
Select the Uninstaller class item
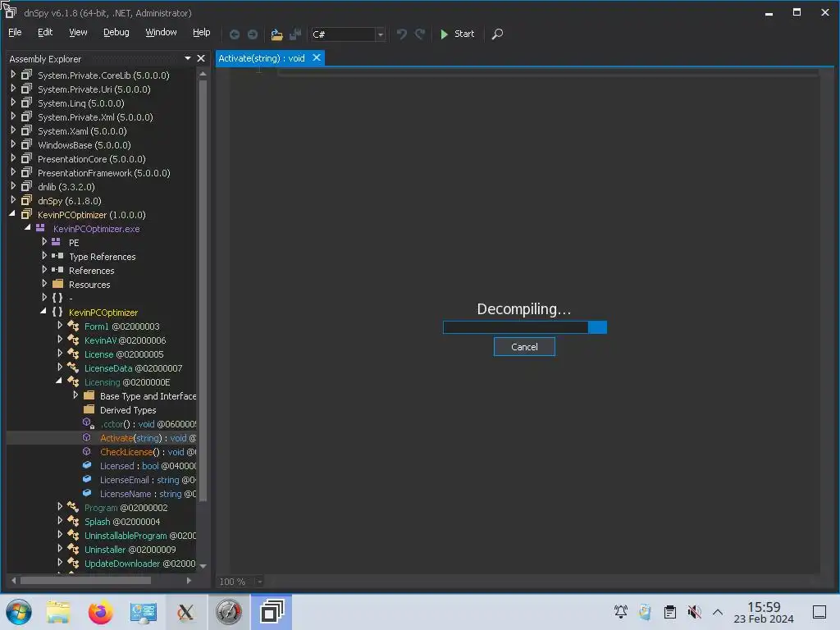pyautogui.click(x=130, y=549)
